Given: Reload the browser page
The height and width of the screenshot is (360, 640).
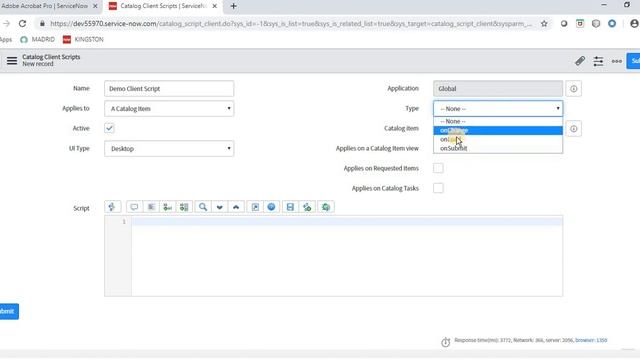Looking at the screenshot, I should click(22, 24).
